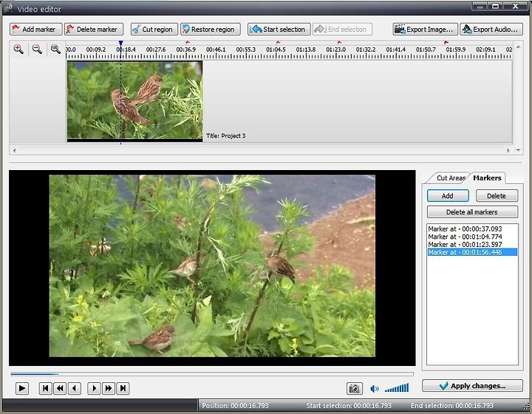Fit timeline zoom with third magnifier icon

pos(55,50)
